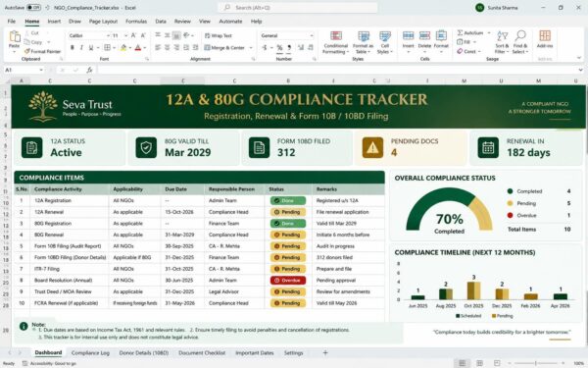The height and width of the screenshot is (368, 588).
Task: Toggle right text alignment
Action: 176,48
